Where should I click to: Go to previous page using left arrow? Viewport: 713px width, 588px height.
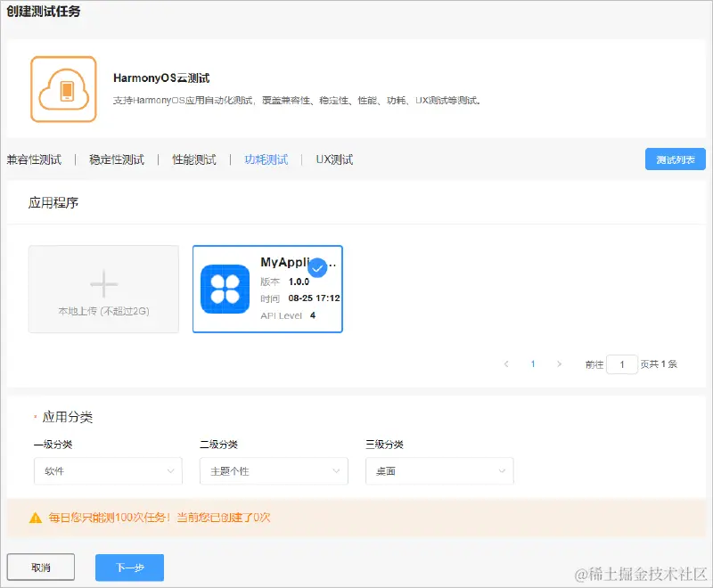coord(506,364)
